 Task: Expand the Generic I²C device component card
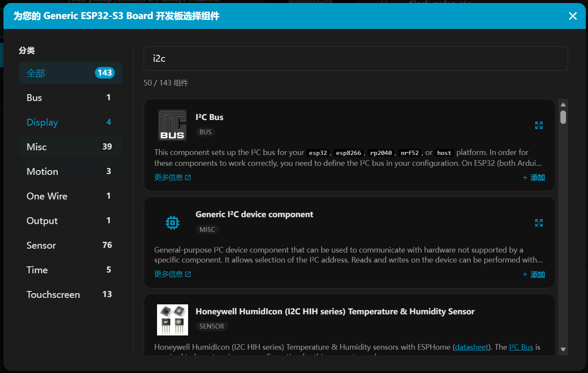[x=539, y=223]
